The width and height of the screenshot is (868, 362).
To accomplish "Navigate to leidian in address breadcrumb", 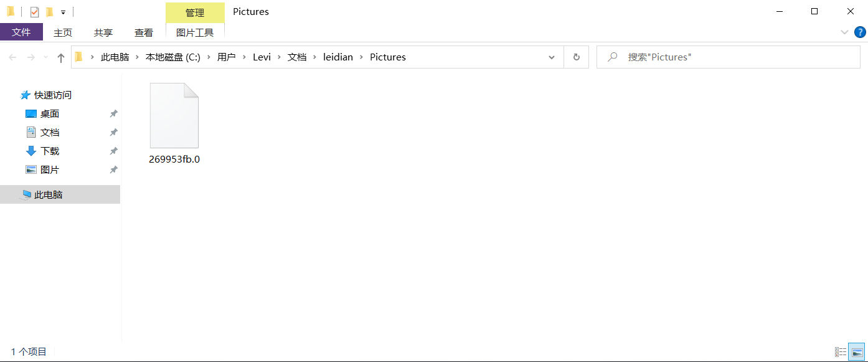I will tap(337, 57).
